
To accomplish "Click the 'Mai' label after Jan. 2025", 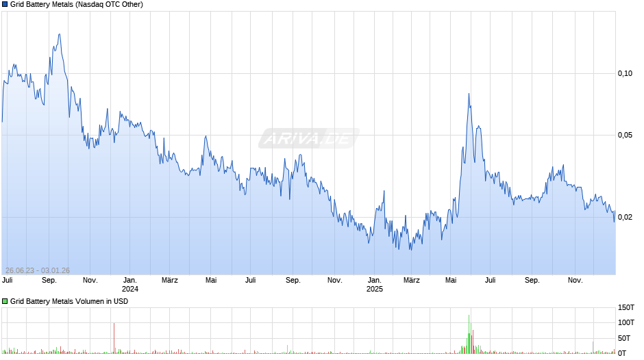I will pos(451,281).
